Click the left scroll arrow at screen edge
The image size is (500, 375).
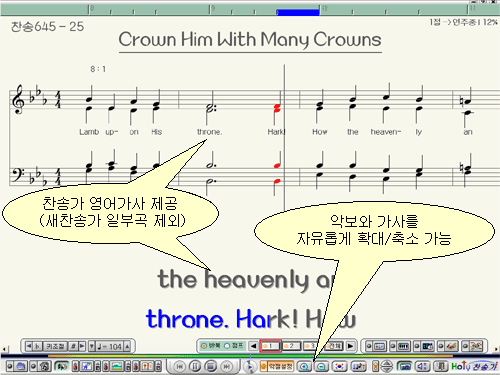pyautogui.click(x=4, y=349)
